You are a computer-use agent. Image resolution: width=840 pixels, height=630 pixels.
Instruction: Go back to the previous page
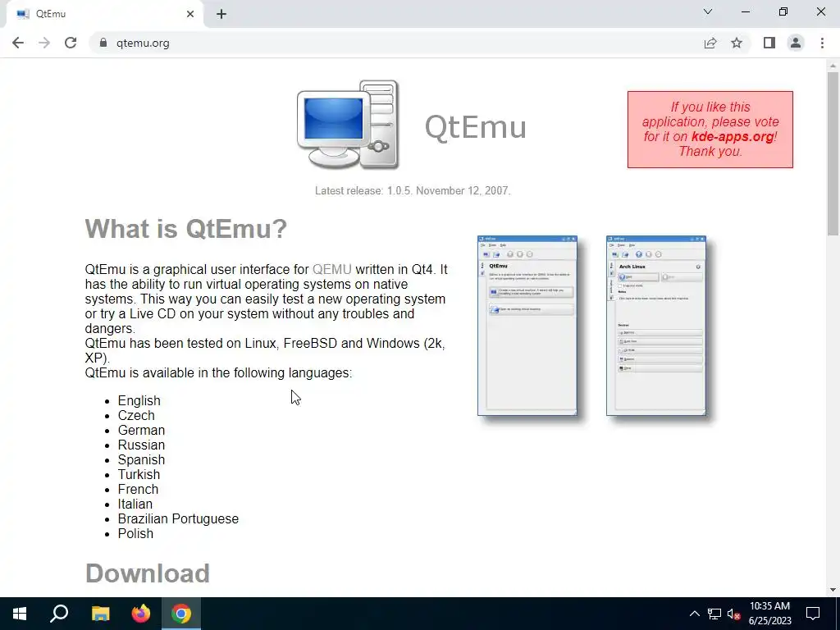pyautogui.click(x=18, y=43)
